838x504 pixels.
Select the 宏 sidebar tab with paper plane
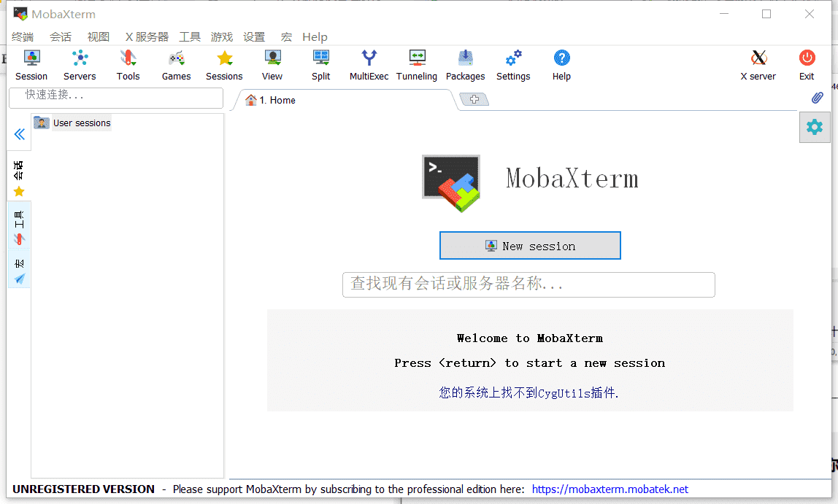(x=19, y=270)
